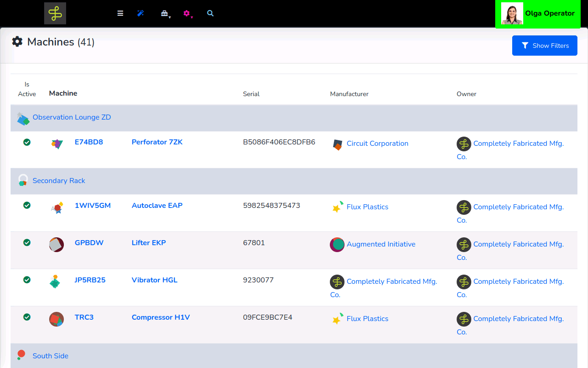Image resolution: width=588 pixels, height=368 pixels.
Task: Open the Secondary Rack location link
Action: (59, 181)
